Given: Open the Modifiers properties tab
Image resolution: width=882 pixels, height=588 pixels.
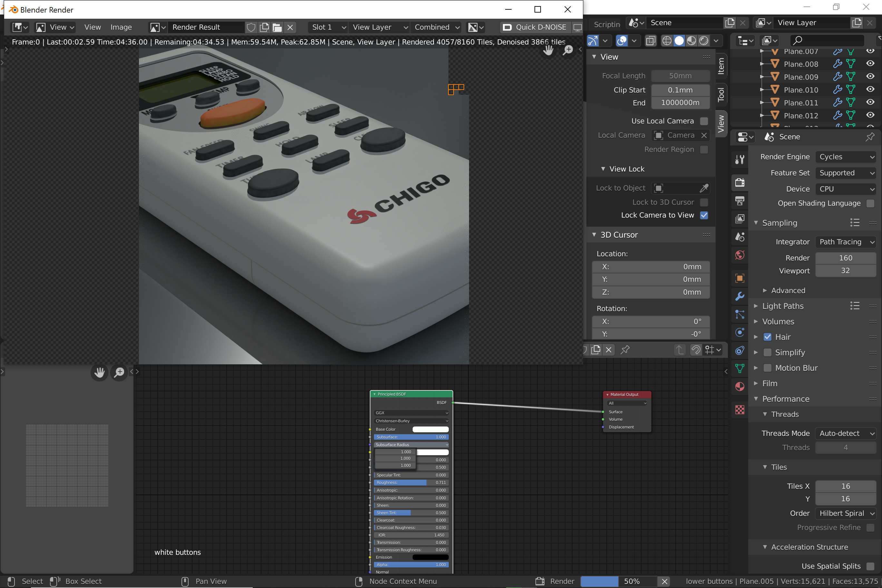Looking at the screenshot, I should click(740, 296).
